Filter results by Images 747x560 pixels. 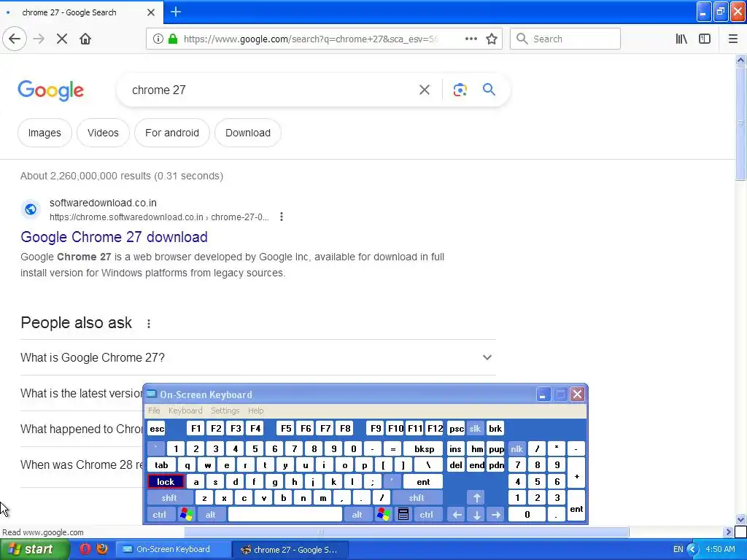click(x=44, y=133)
